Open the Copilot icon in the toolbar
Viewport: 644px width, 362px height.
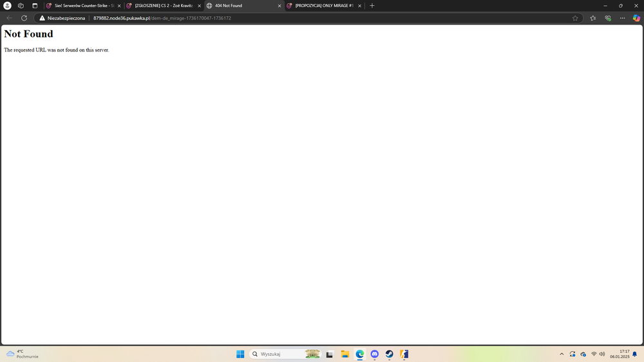pyautogui.click(x=636, y=18)
